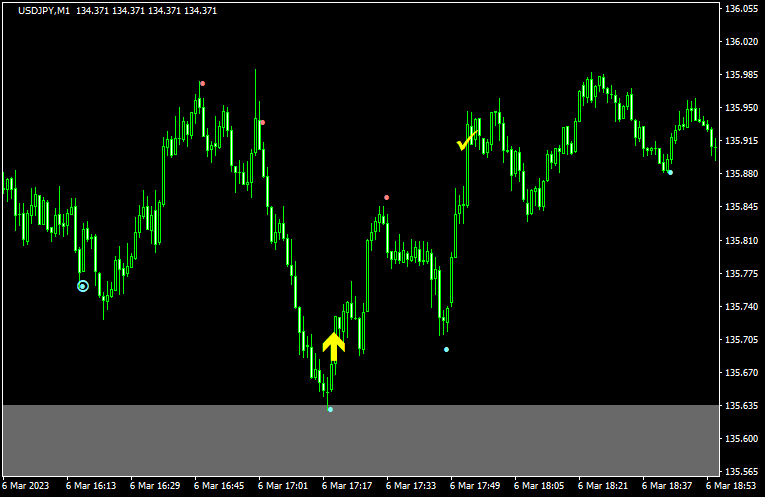Click the 6 Mar 17:49 time label

click(x=475, y=486)
